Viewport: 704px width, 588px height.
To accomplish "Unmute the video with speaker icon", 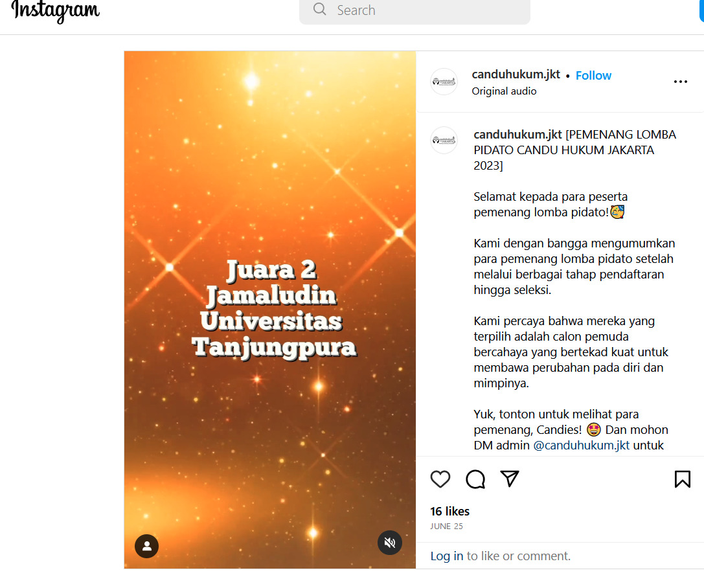I will [x=390, y=543].
